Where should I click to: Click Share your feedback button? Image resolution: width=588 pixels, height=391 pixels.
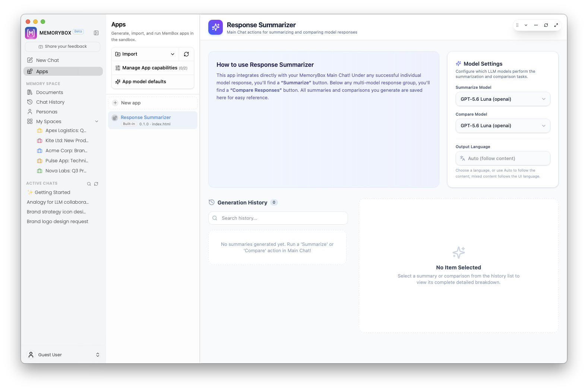coord(63,47)
